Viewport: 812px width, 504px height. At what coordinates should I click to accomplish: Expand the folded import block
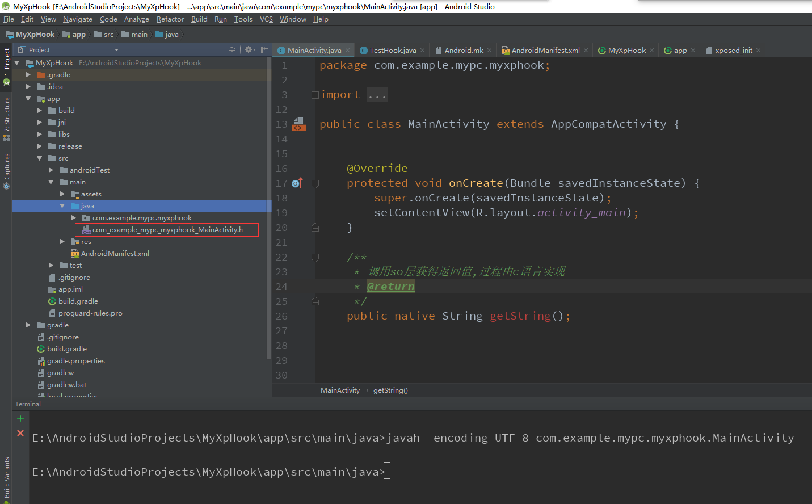(x=315, y=95)
